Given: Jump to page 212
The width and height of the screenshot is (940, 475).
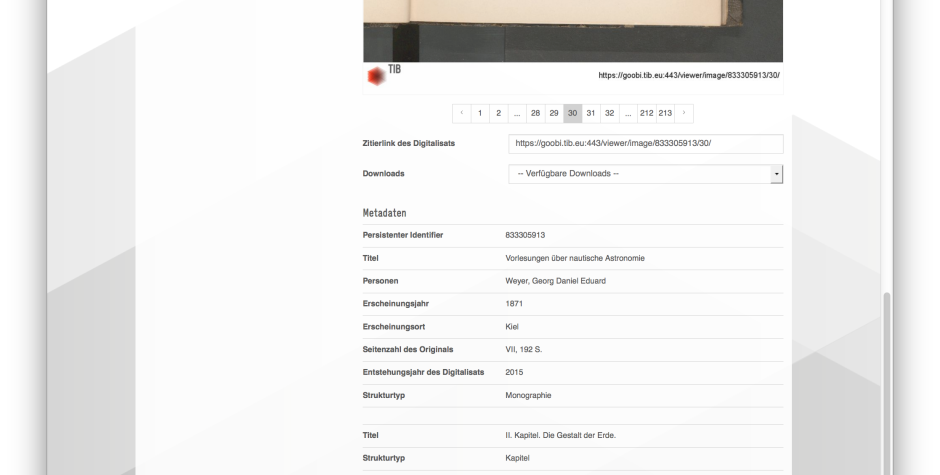Looking at the screenshot, I should coord(647,113).
